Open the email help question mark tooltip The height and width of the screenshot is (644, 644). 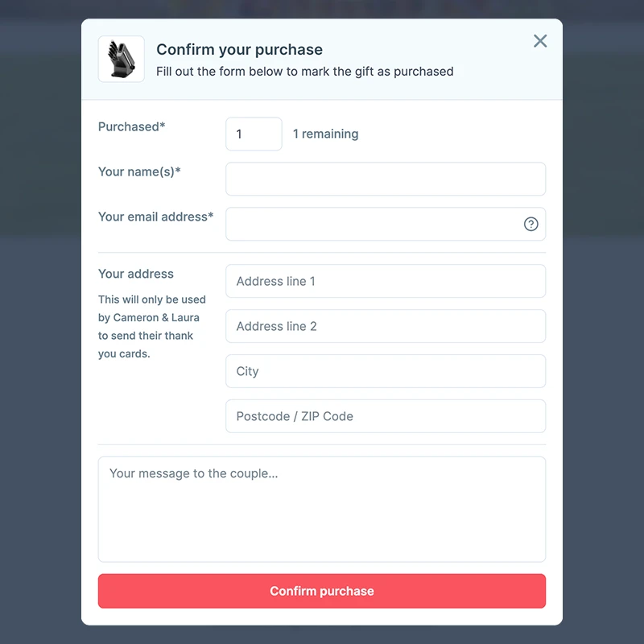tap(530, 224)
